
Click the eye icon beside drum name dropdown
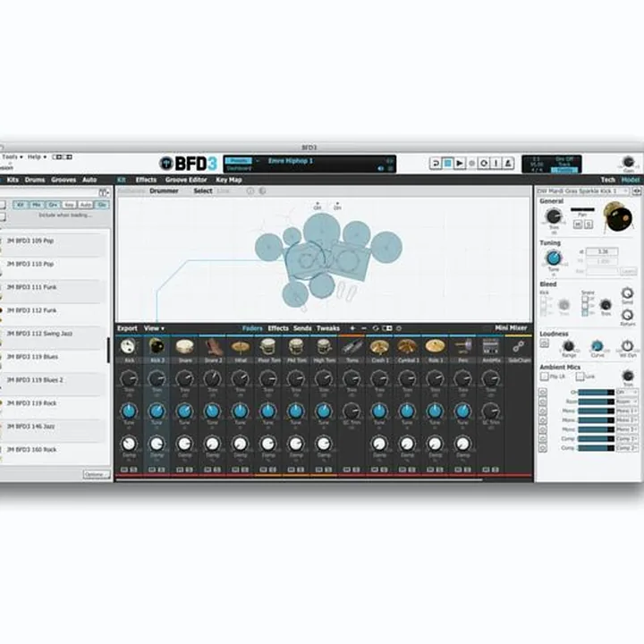pyautogui.click(x=636, y=191)
